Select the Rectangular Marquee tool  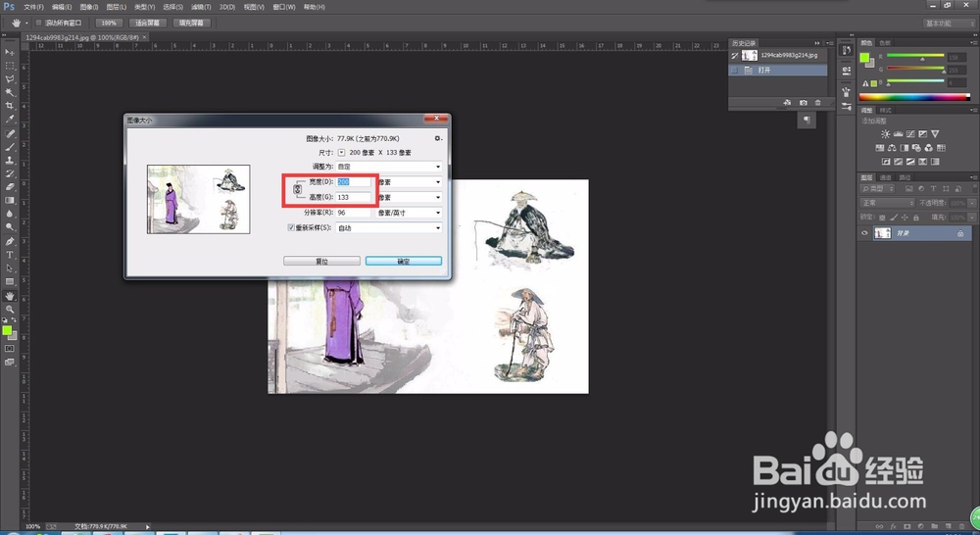(x=10, y=66)
